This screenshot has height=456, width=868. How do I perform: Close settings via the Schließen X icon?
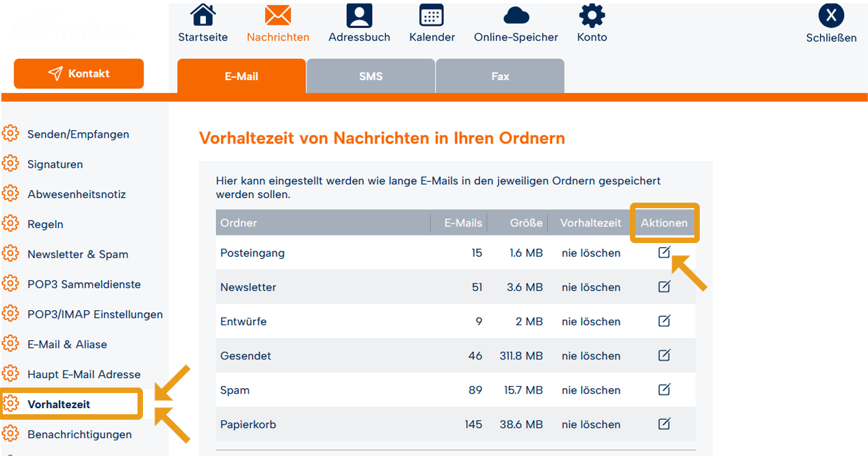[831, 15]
